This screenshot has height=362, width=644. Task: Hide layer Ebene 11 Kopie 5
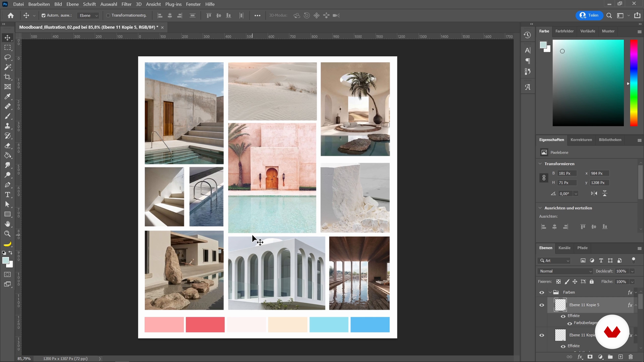[542, 305]
